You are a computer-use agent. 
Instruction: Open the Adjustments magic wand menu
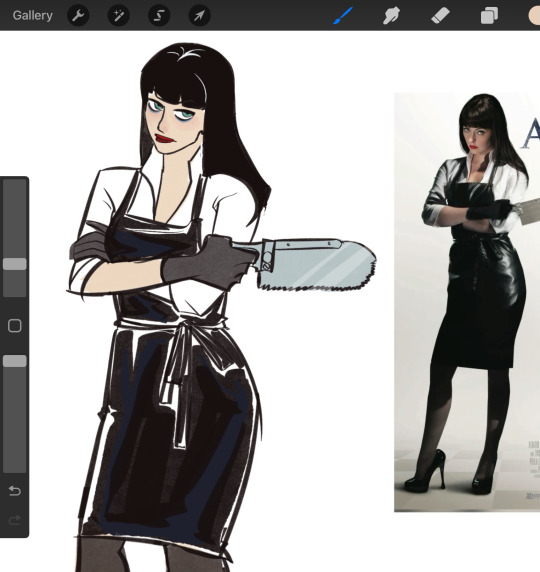(x=119, y=16)
